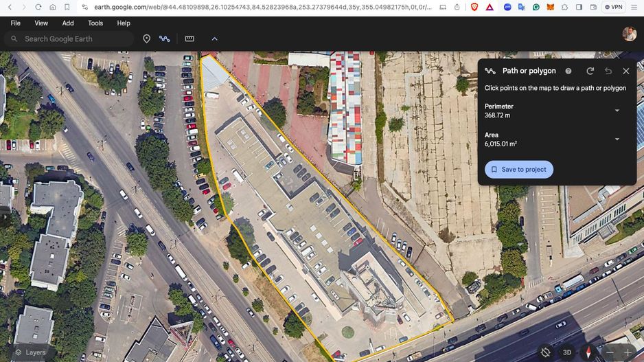Open the measure distance ruler tool

pos(189,39)
